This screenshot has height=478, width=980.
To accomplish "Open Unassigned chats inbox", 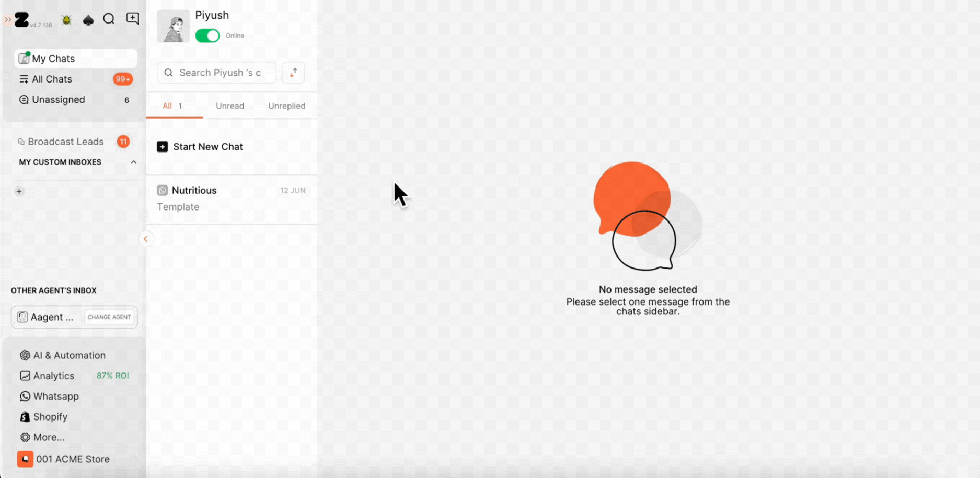I will [x=76, y=100].
